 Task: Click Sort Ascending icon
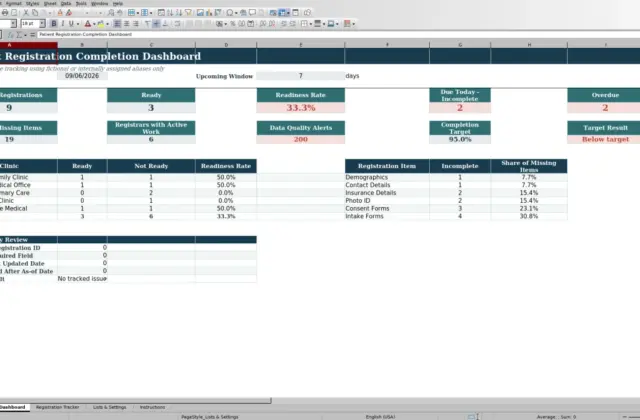coord(170,13)
